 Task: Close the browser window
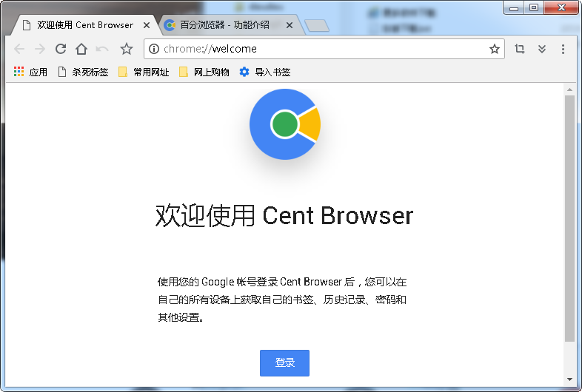[561, 7]
